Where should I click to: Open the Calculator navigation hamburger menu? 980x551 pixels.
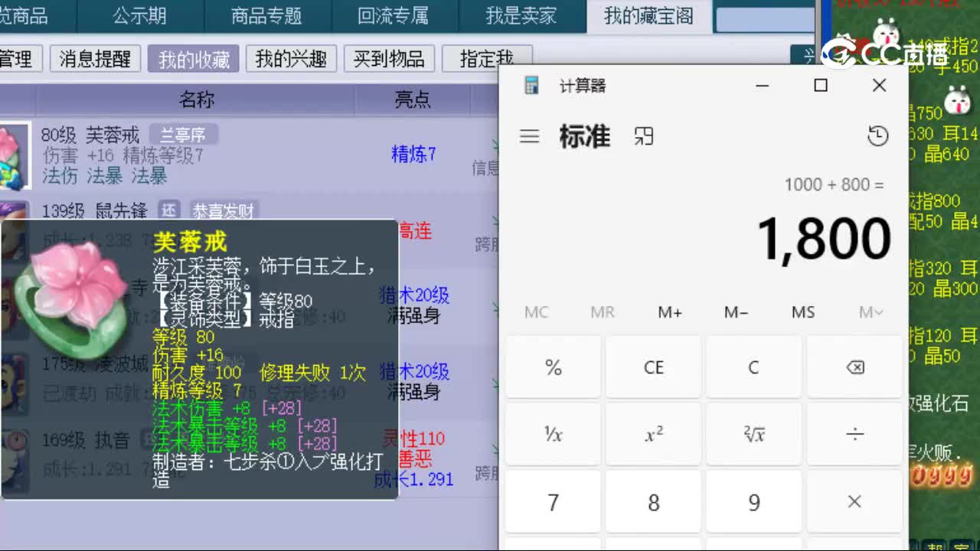point(529,137)
